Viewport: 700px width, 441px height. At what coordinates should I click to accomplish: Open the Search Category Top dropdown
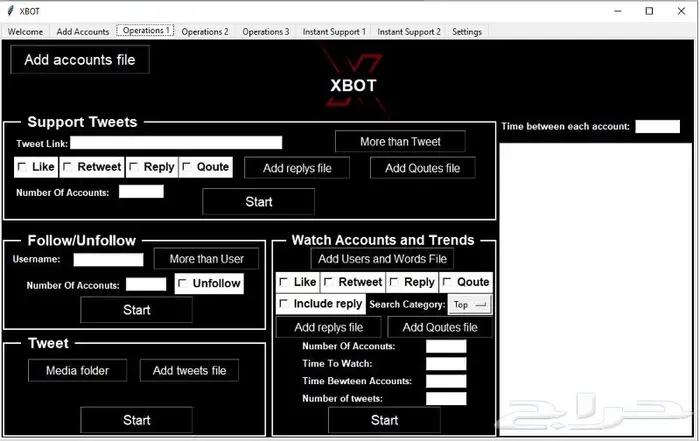point(470,304)
